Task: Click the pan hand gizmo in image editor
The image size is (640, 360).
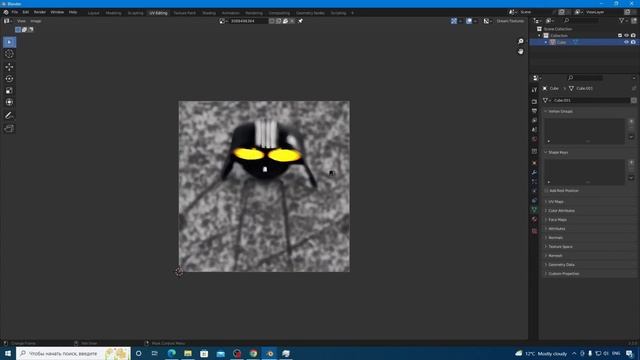Action: coord(520,51)
